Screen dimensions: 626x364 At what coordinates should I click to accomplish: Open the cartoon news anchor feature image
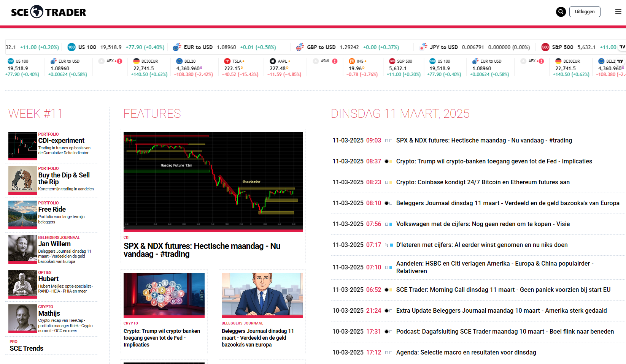click(x=262, y=295)
